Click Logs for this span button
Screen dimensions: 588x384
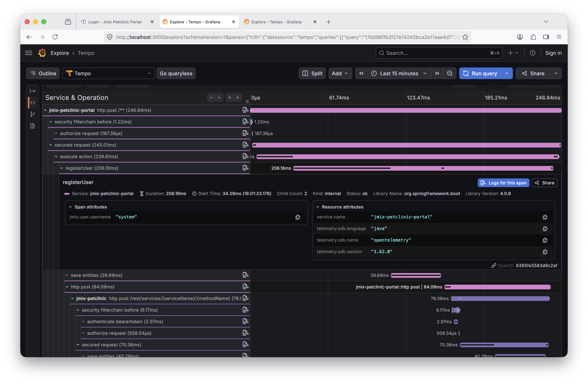503,183
